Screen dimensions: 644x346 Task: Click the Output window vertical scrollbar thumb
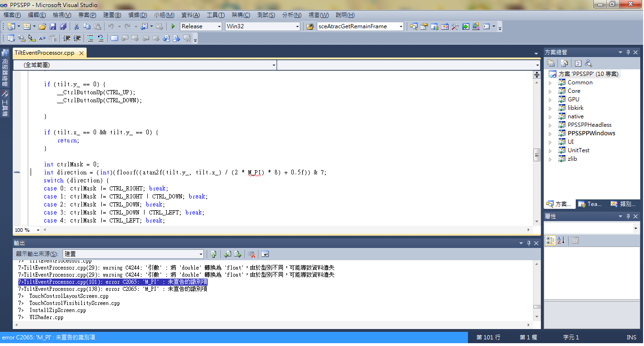click(536, 306)
